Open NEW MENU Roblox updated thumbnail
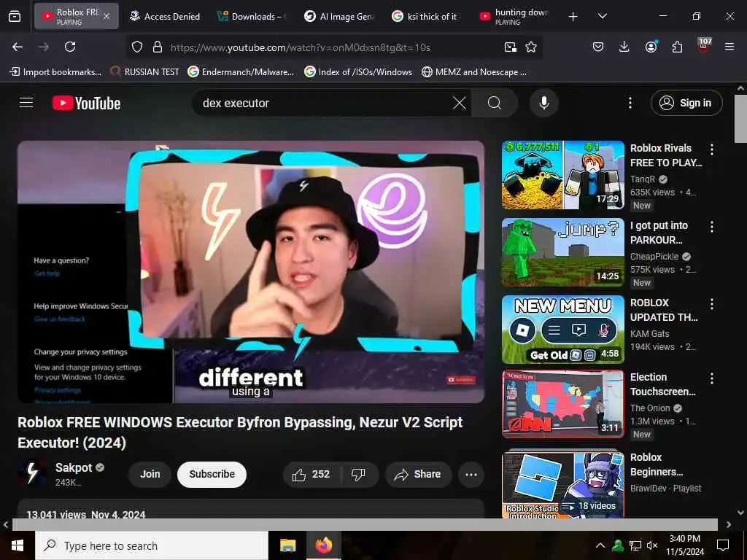 (x=563, y=330)
